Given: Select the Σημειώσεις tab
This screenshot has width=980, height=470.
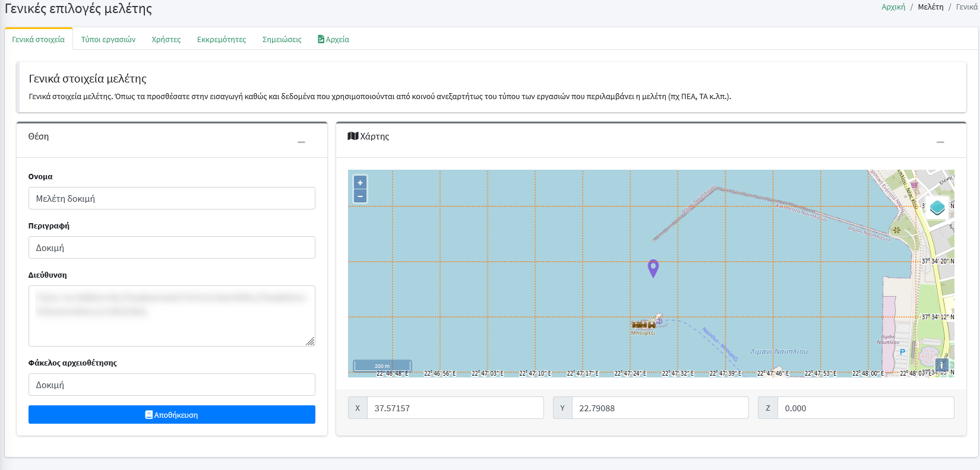Looking at the screenshot, I should (x=282, y=40).
